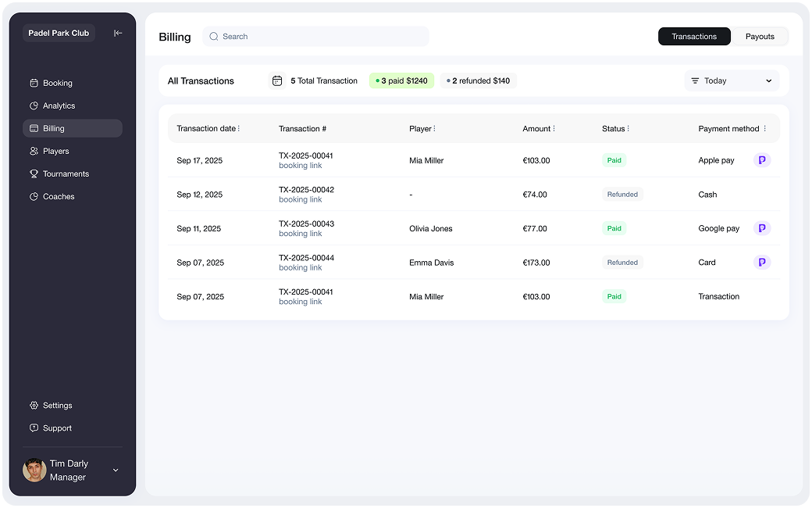
Task: Open the Tournaments trophy menu item
Action: (x=66, y=174)
